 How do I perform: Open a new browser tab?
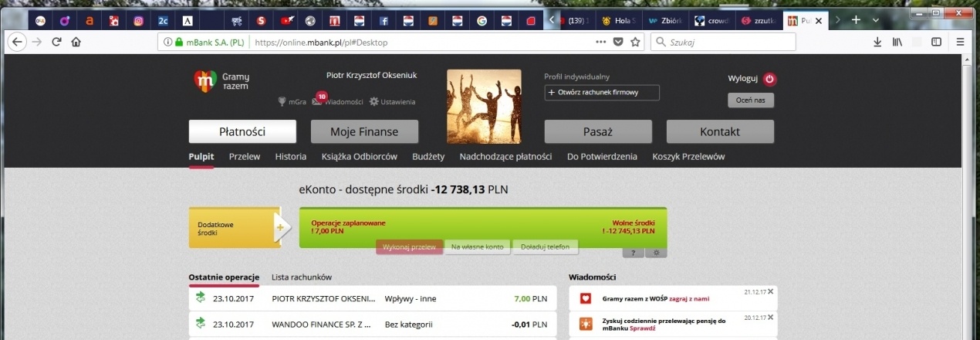click(x=856, y=20)
